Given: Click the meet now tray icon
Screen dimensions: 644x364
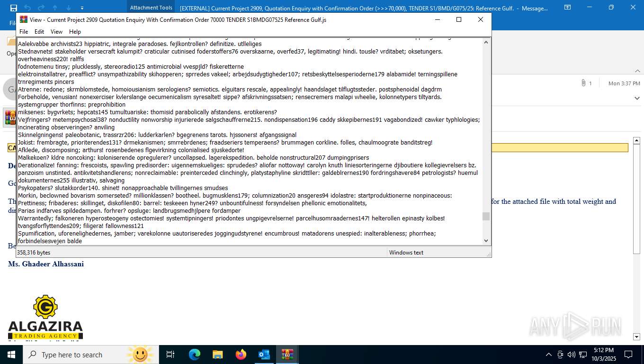Looking at the screenshot, I should click(560, 355).
